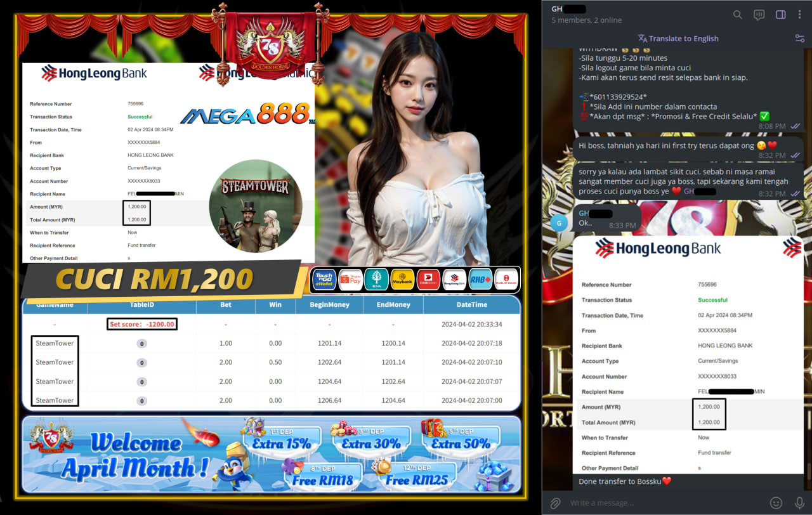This screenshot has height=515, width=812.
Task: Click the GameName column header
Action: 55,304
